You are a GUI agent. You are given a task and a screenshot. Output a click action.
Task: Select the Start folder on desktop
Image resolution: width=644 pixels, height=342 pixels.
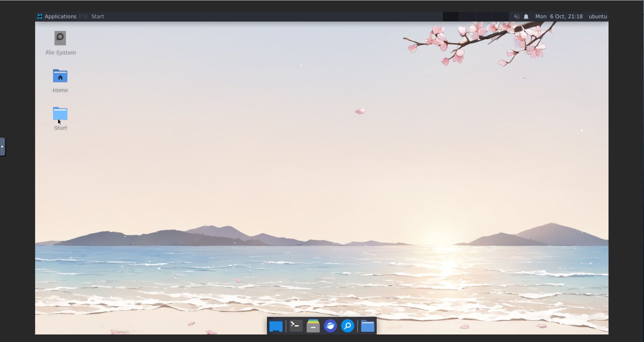[x=60, y=114]
